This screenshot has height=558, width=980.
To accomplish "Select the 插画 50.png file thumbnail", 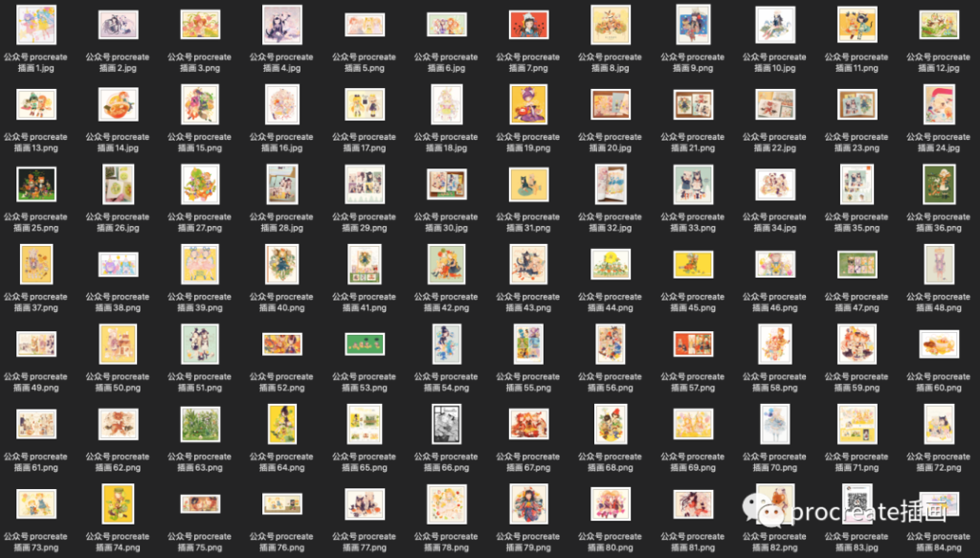I will tap(118, 344).
